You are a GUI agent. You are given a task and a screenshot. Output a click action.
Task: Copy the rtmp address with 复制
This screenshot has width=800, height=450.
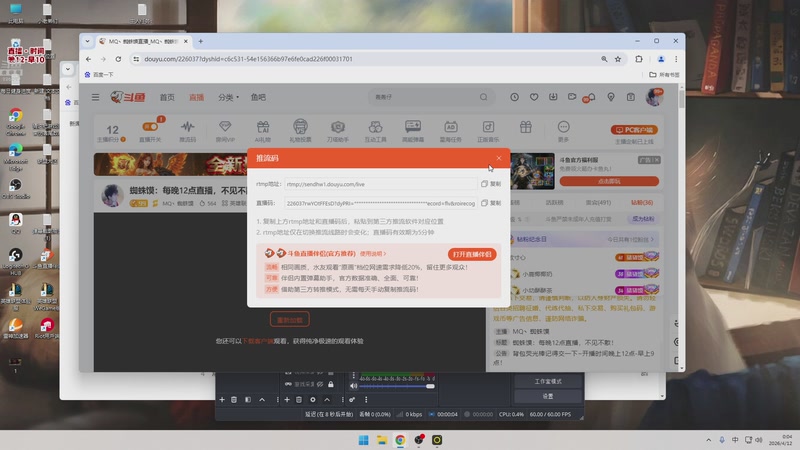click(x=491, y=184)
